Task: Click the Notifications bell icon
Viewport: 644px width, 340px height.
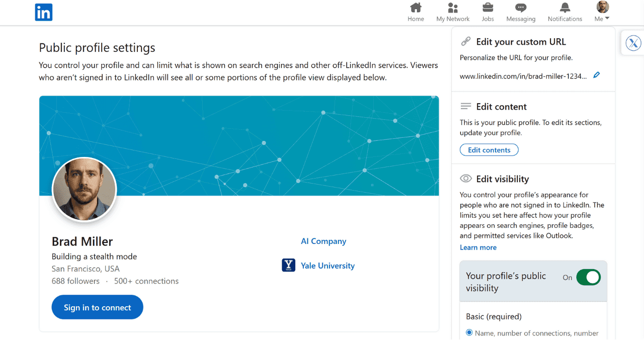Action: (565, 9)
